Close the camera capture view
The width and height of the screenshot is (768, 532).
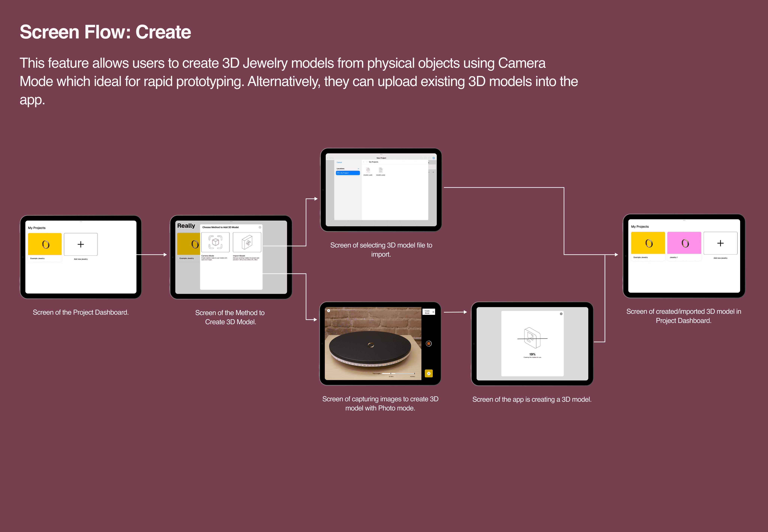coord(328,311)
